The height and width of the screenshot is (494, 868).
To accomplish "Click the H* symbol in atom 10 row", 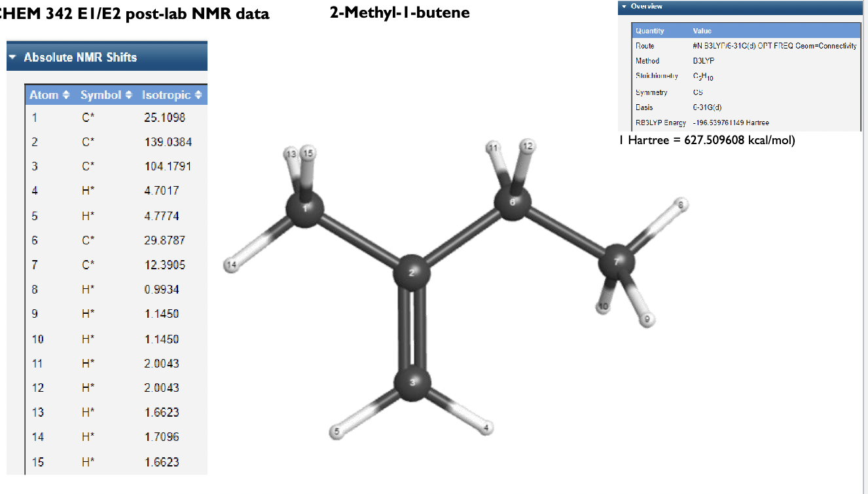I will pyautogui.click(x=88, y=339).
